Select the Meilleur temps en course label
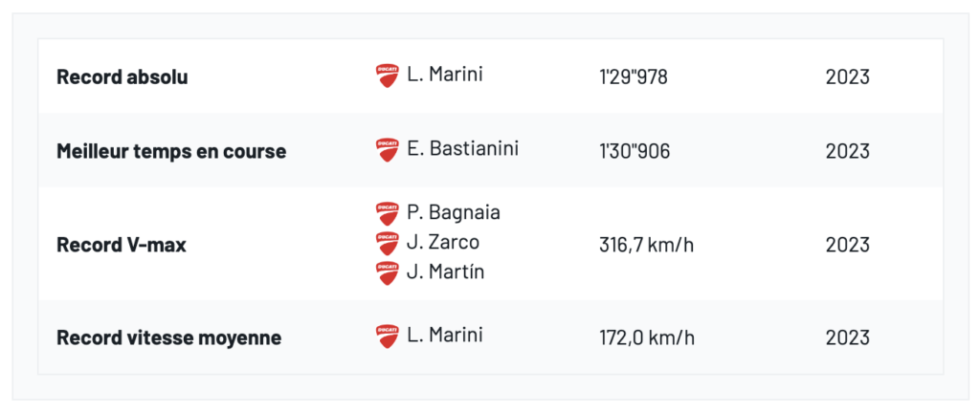The image size is (980, 413). click(x=171, y=151)
